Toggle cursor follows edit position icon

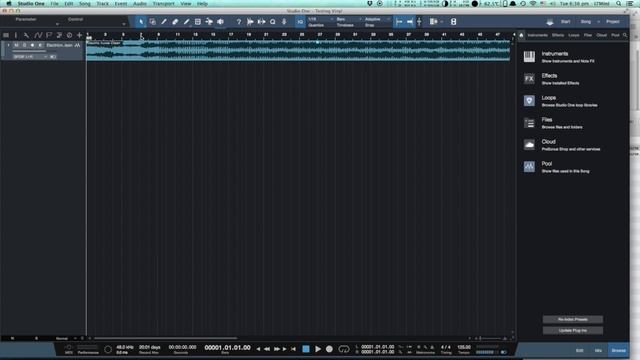[x=419, y=22]
